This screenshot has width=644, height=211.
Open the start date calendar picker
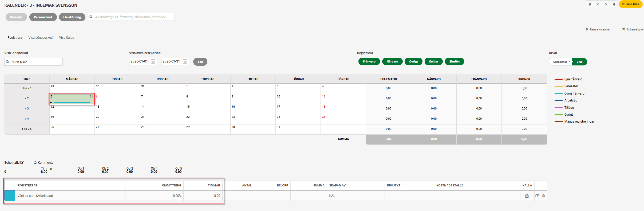click(x=153, y=61)
